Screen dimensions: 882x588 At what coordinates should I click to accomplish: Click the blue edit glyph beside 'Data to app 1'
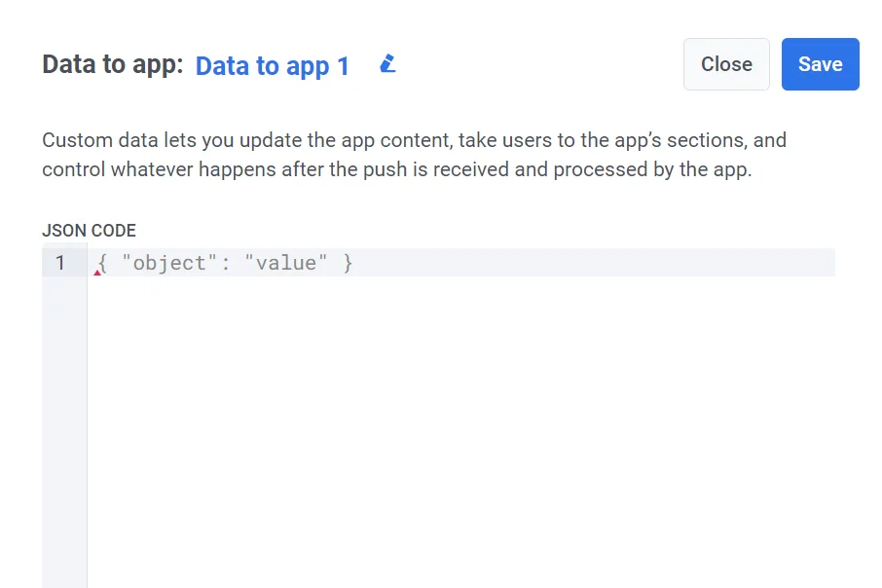pyautogui.click(x=386, y=63)
